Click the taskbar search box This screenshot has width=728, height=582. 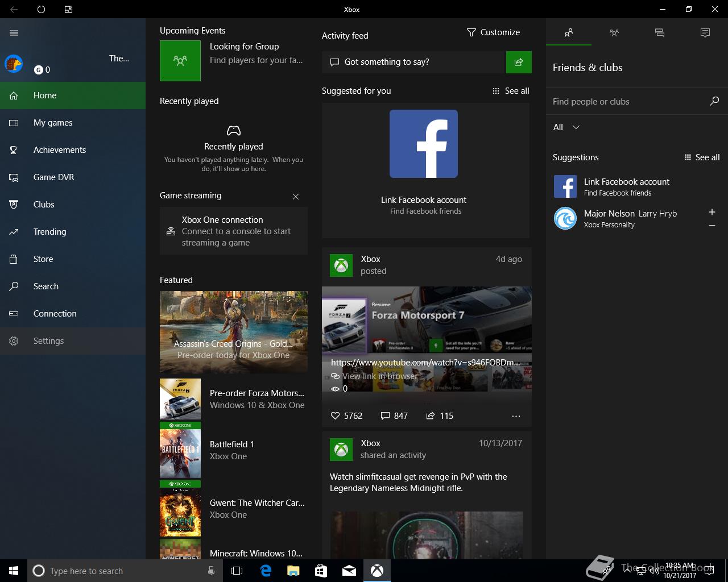pyautogui.click(x=125, y=571)
